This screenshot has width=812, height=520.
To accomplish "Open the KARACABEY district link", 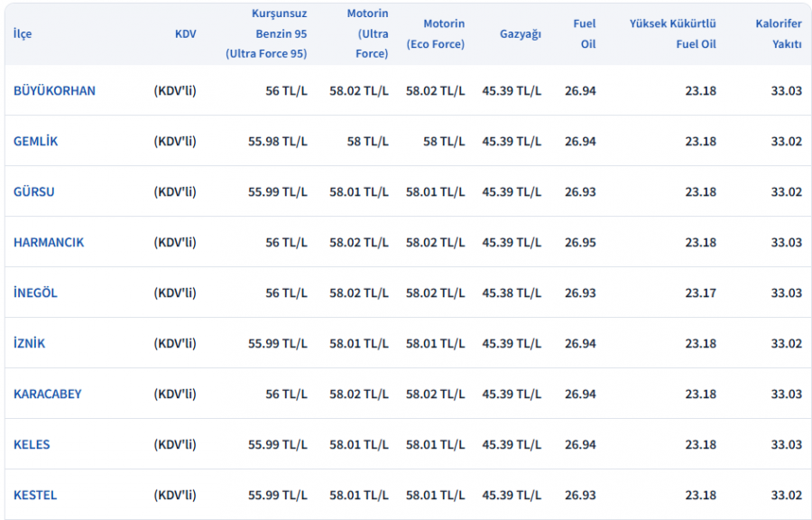I will point(47,394).
